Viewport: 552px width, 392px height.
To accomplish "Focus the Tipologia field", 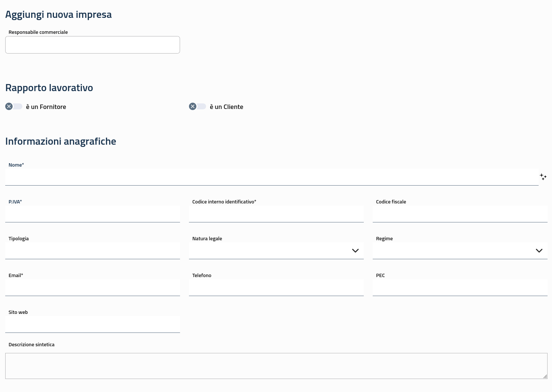I will point(93,251).
